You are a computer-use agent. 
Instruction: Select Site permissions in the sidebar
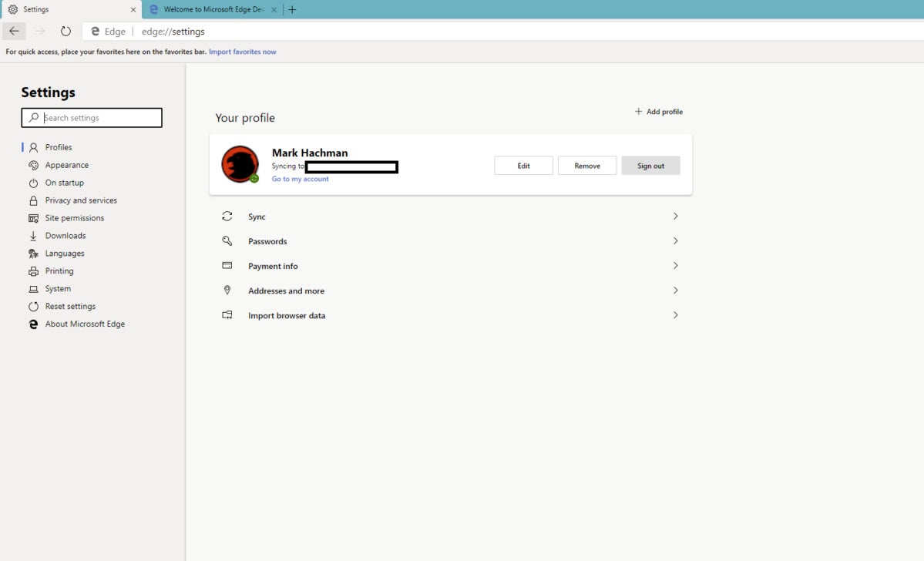tap(74, 218)
